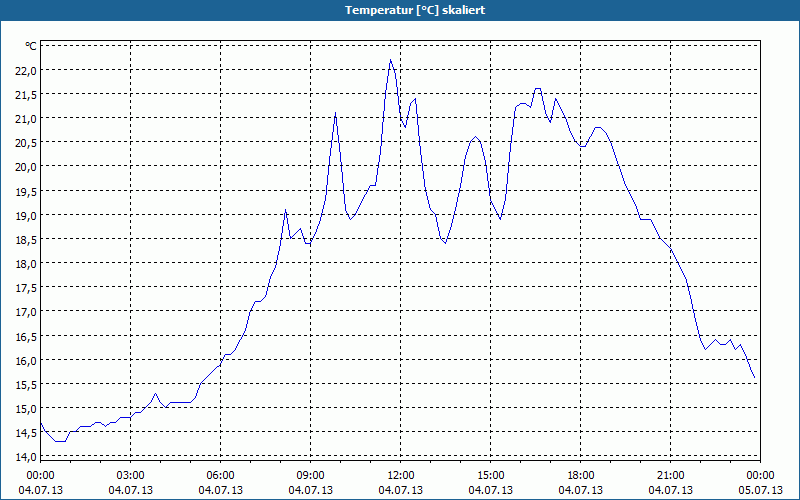Click the title 'Temperatur [°C] skaliert'
800x500 pixels.
[x=415, y=10]
